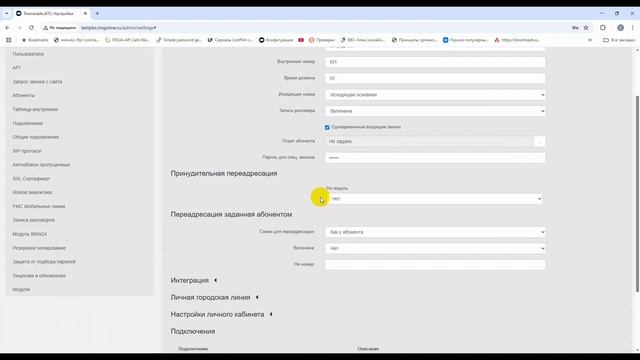Image resolution: width=640 pixels, height=360 pixels.
Task: Click the forwarding На номер input field
Action: point(435,264)
